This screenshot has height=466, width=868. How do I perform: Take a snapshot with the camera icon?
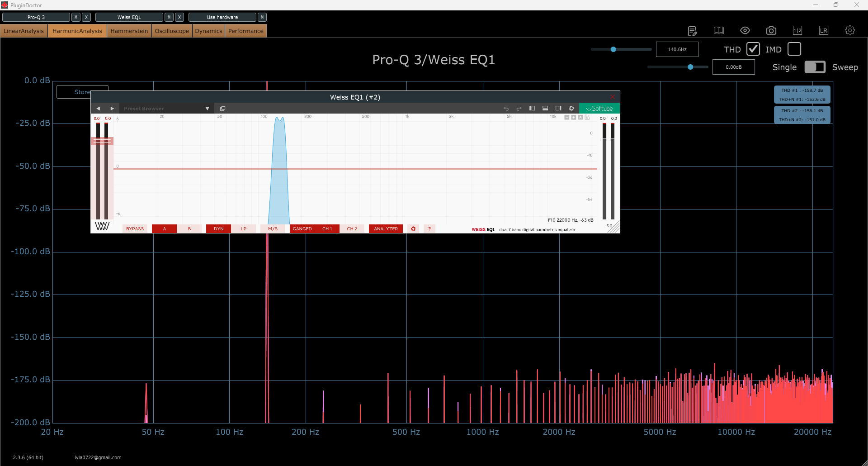click(771, 30)
